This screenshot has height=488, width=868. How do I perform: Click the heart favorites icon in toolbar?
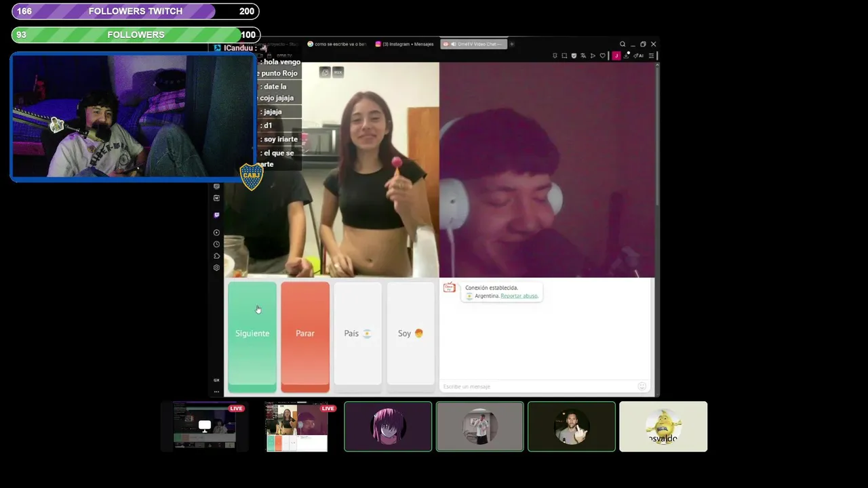tap(602, 56)
